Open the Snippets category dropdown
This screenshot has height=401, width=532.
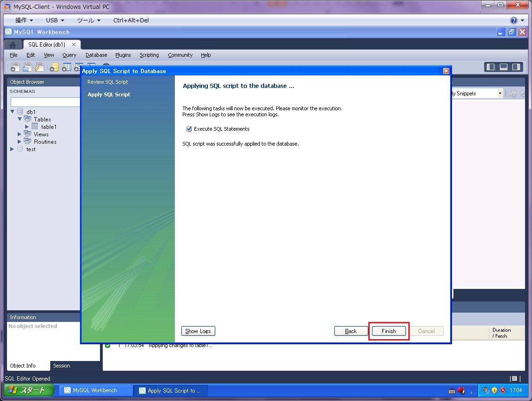tap(500, 93)
